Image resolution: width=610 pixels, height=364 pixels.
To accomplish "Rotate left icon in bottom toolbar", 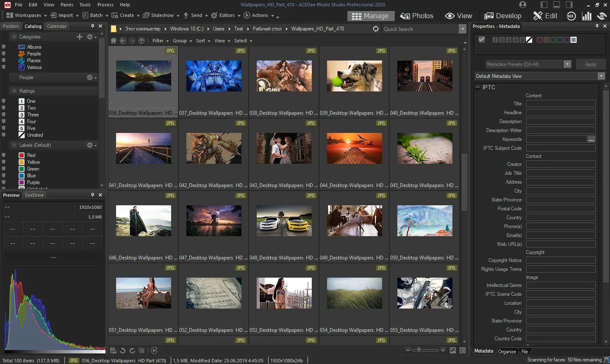I will 122,350.
